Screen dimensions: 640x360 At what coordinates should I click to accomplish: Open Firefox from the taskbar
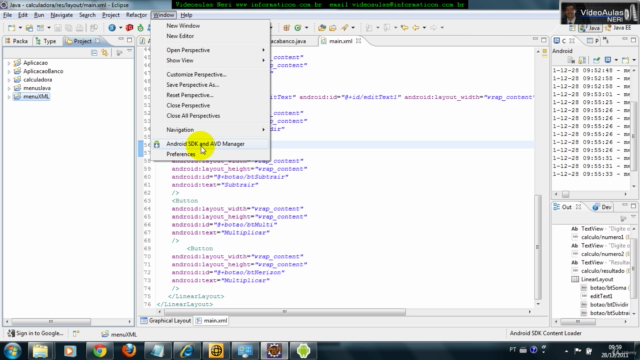click(129, 351)
